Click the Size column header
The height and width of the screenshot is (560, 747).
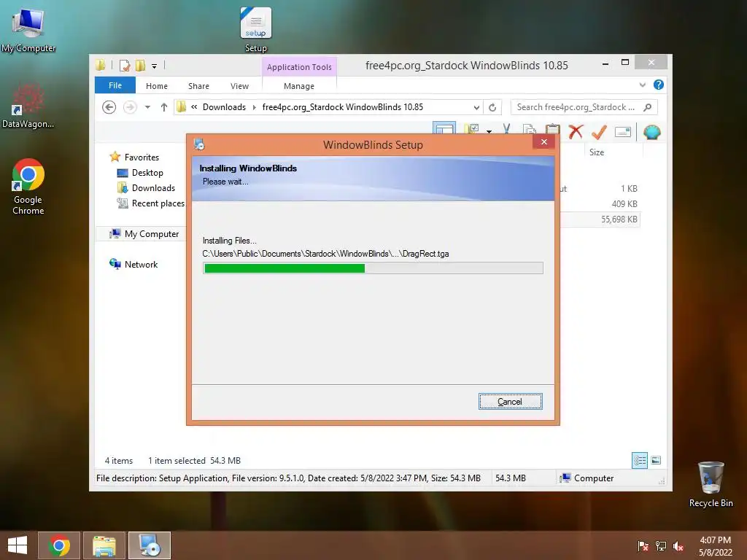click(x=597, y=152)
